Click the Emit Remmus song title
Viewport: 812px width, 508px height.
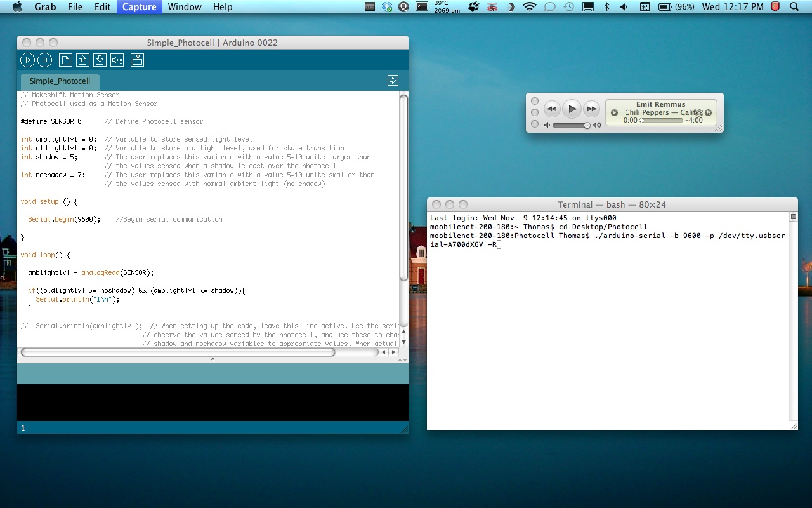coord(661,104)
